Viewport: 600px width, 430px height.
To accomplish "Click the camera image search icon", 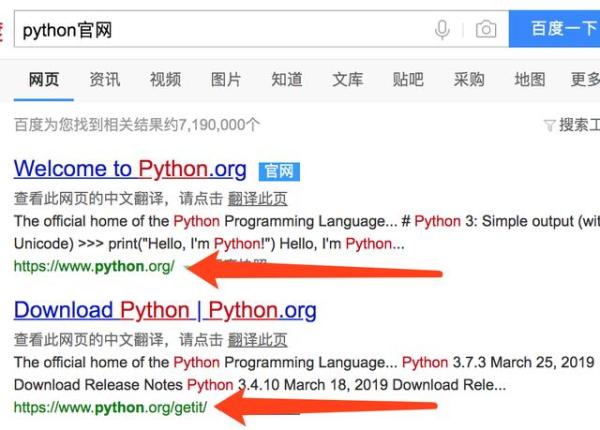I will tap(486, 29).
